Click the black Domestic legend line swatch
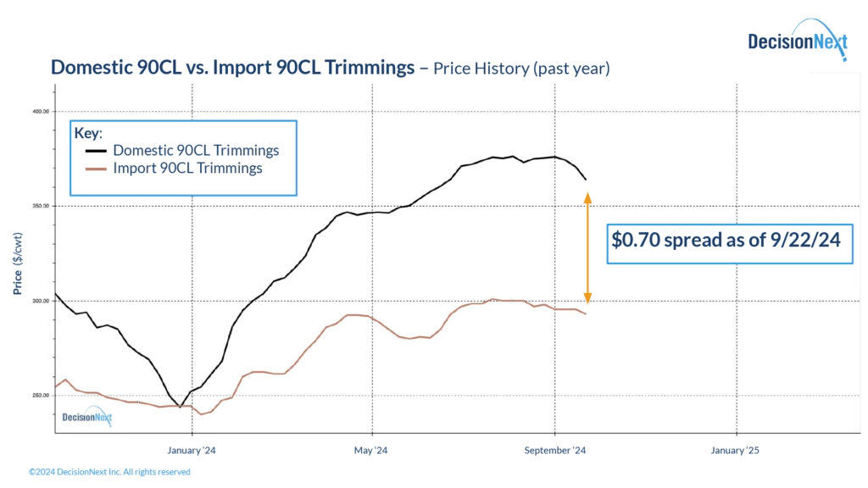 coord(97,151)
